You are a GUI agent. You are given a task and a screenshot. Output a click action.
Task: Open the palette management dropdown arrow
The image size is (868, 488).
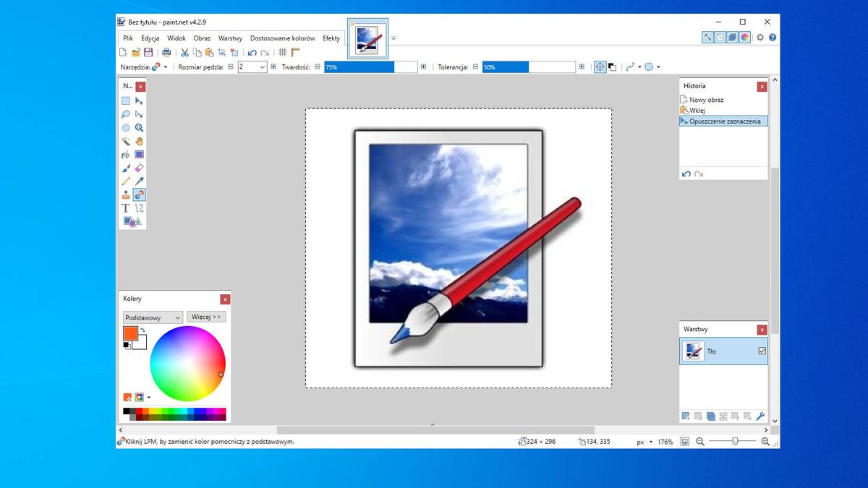[x=149, y=397]
